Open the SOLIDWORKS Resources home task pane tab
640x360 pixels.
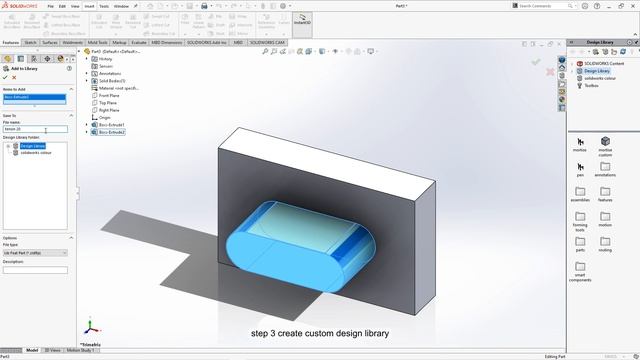tap(562, 68)
